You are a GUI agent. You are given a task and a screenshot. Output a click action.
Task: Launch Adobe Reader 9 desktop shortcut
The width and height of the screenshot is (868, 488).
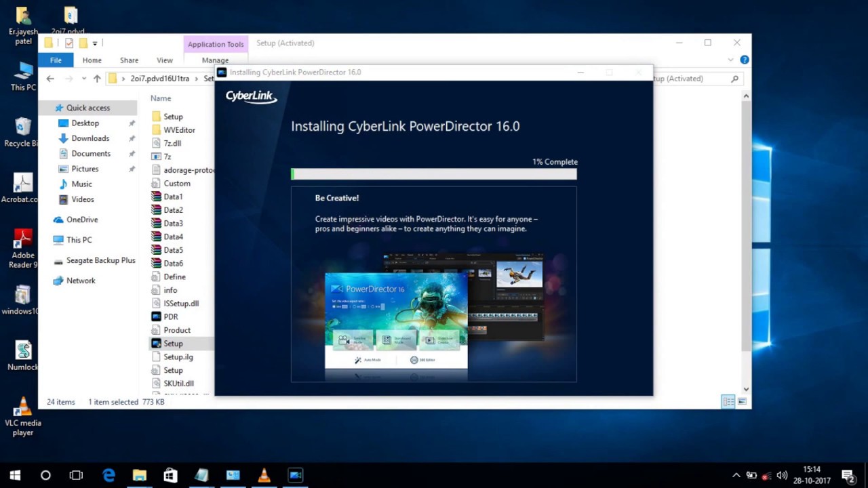23,248
